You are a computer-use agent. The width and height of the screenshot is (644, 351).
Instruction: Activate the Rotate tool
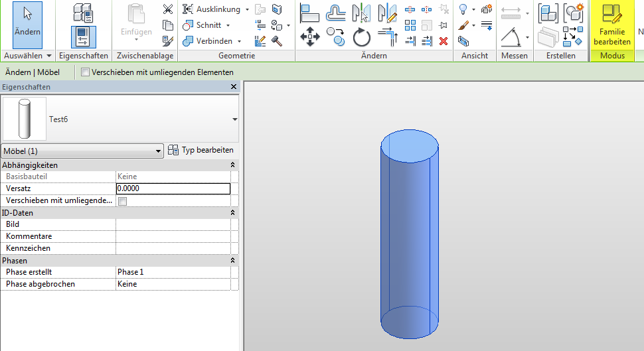pos(362,37)
